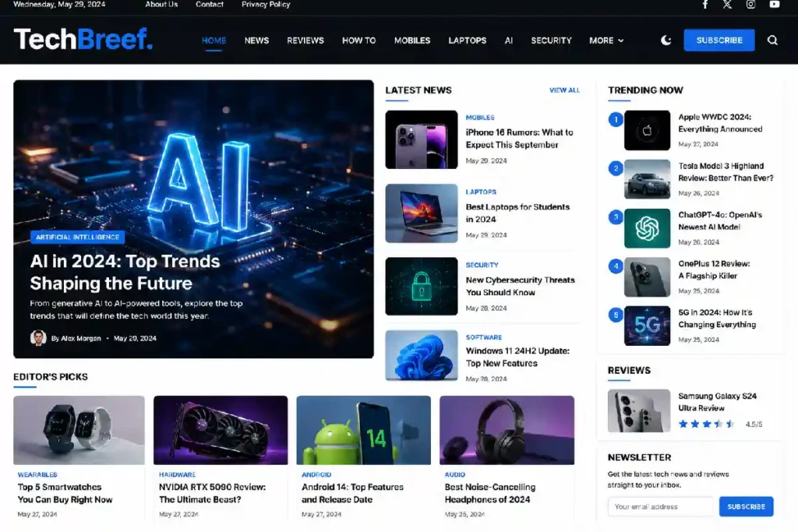Open the cybersecurity padlock thumbnail
This screenshot has width=798, height=532.
pos(422,287)
